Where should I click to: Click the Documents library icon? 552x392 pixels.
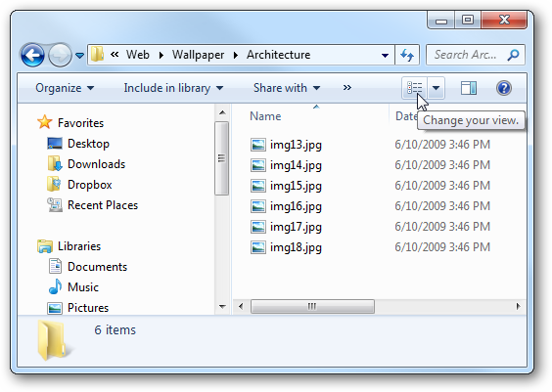[55, 266]
